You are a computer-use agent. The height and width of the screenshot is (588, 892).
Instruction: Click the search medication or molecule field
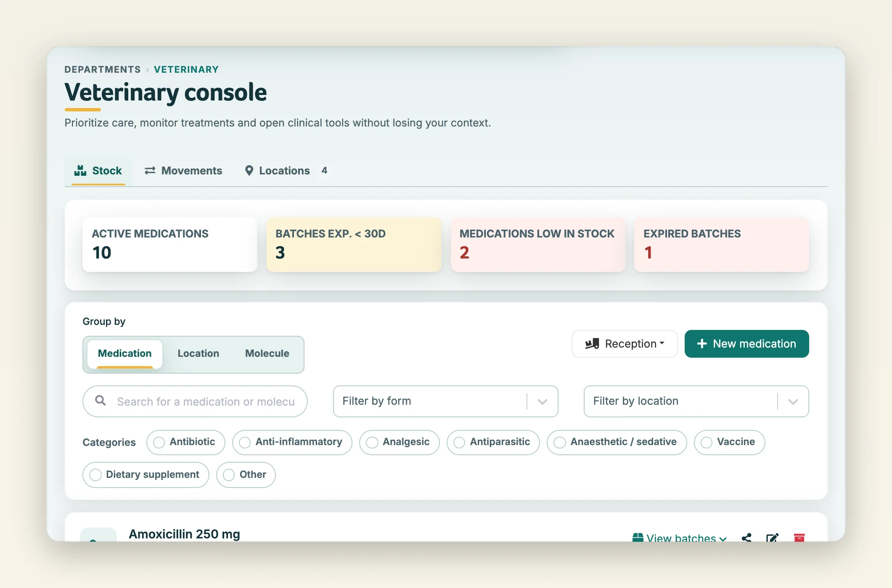click(195, 401)
